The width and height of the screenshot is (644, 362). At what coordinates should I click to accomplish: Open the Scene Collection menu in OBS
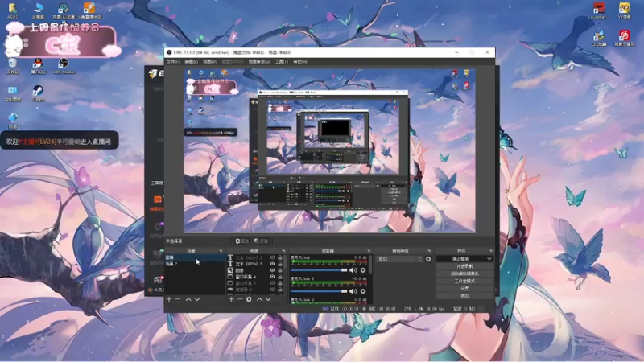(x=259, y=62)
